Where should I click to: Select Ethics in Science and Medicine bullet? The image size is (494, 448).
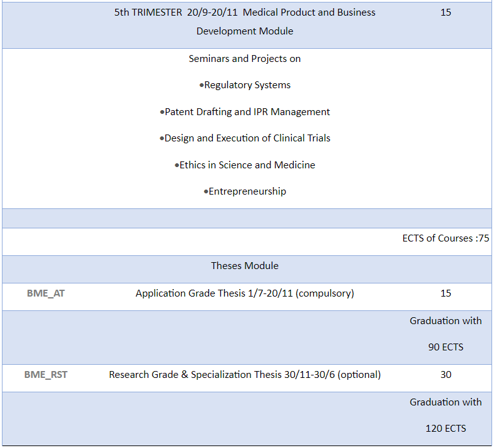tap(244, 165)
